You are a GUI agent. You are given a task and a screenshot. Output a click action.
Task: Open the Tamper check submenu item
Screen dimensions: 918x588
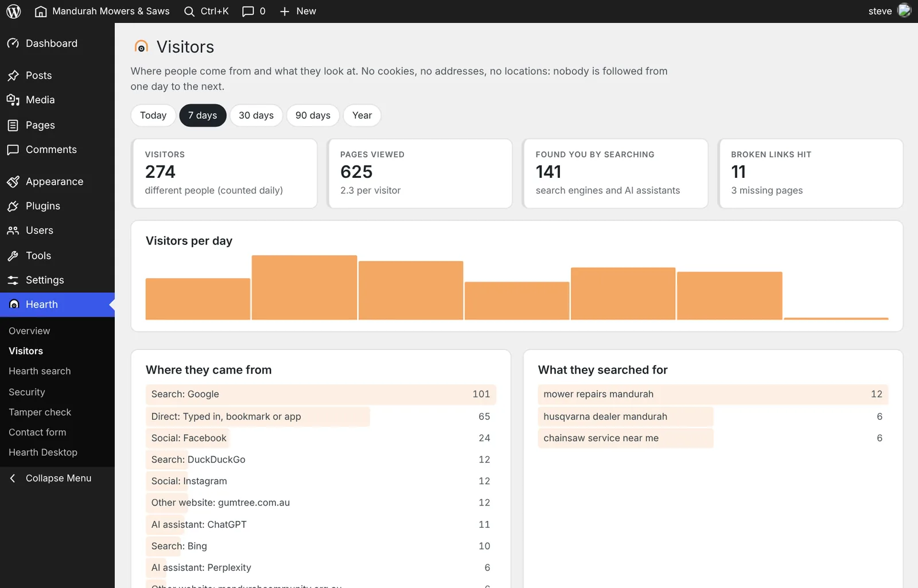[x=40, y=412]
